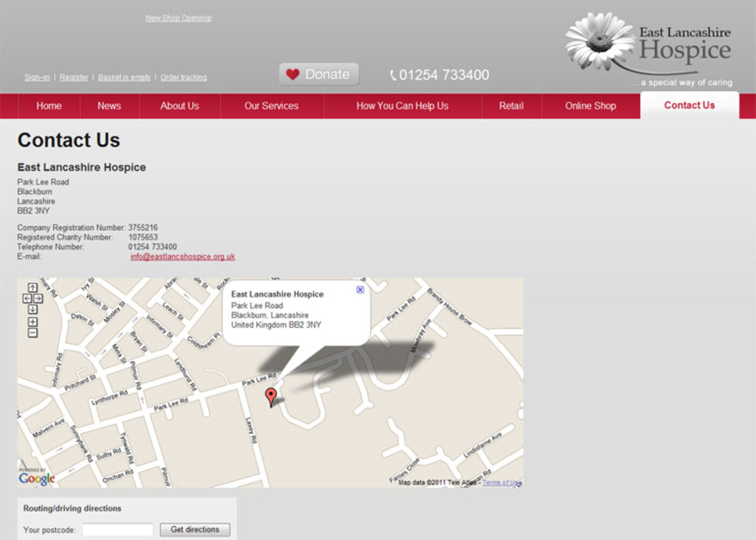Open How You Can Help Us
The height and width of the screenshot is (540, 756).
pyautogui.click(x=402, y=106)
